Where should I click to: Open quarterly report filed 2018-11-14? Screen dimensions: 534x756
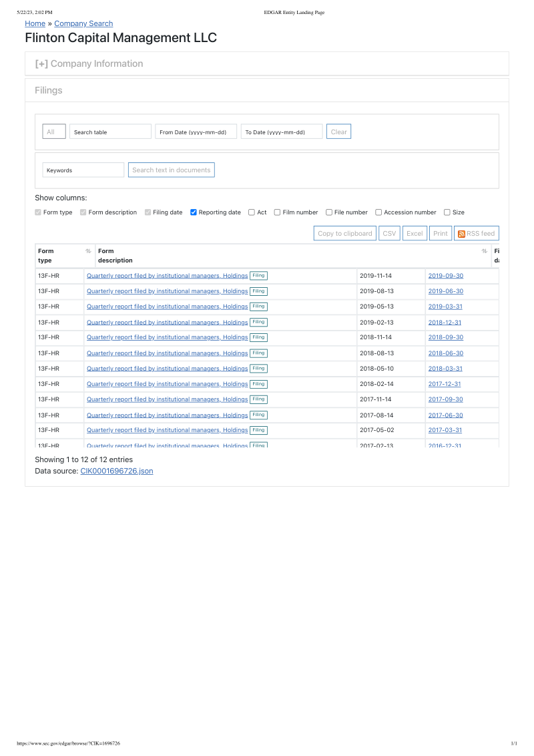pos(168,337)
